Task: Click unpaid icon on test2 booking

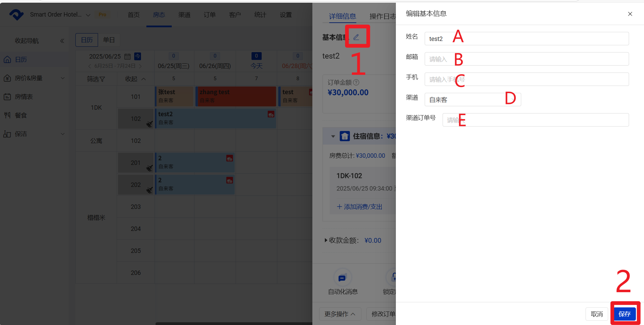Action: click(x=271, y=114)
